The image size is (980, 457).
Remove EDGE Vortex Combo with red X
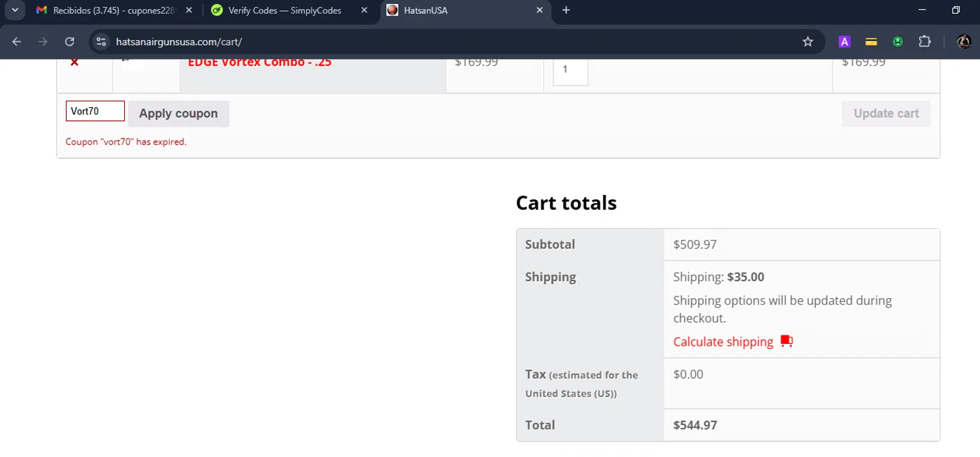[74, 62]
